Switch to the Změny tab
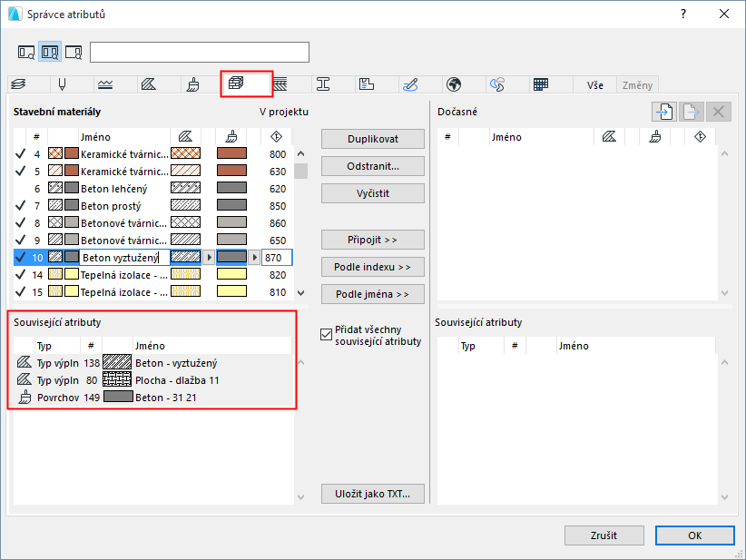 pos(637,85)
